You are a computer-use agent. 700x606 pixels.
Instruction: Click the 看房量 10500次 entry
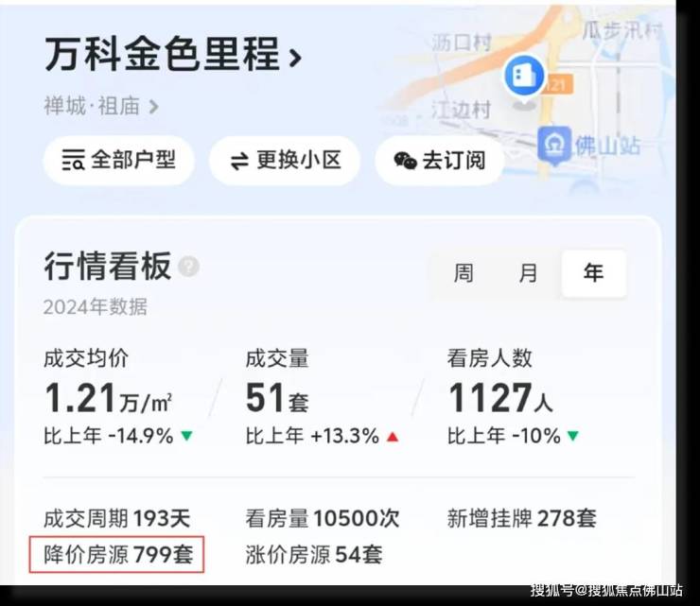tap(322, 518)
